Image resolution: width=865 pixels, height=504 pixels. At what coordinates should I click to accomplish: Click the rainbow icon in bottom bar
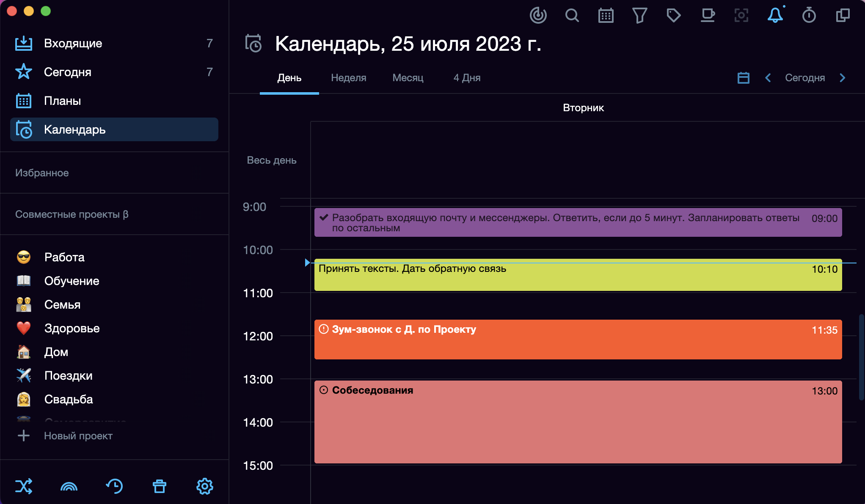pos(69,486)
